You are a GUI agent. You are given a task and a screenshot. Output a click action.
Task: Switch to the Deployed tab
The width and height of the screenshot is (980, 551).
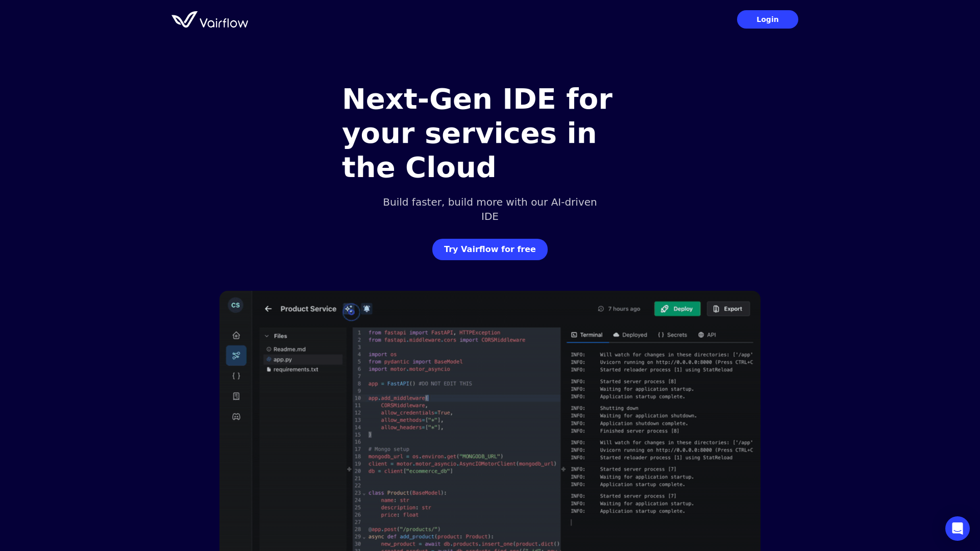coord(630,335)
